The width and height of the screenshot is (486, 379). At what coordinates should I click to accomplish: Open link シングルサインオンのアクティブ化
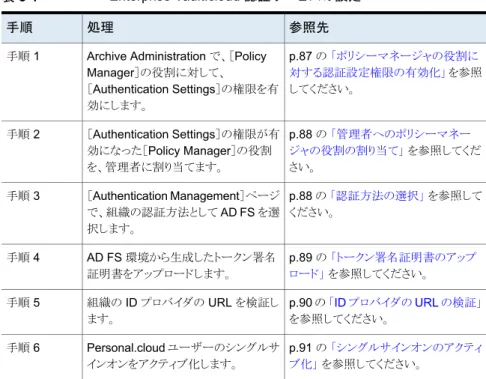pyautogui.click(x=386, y=356)
